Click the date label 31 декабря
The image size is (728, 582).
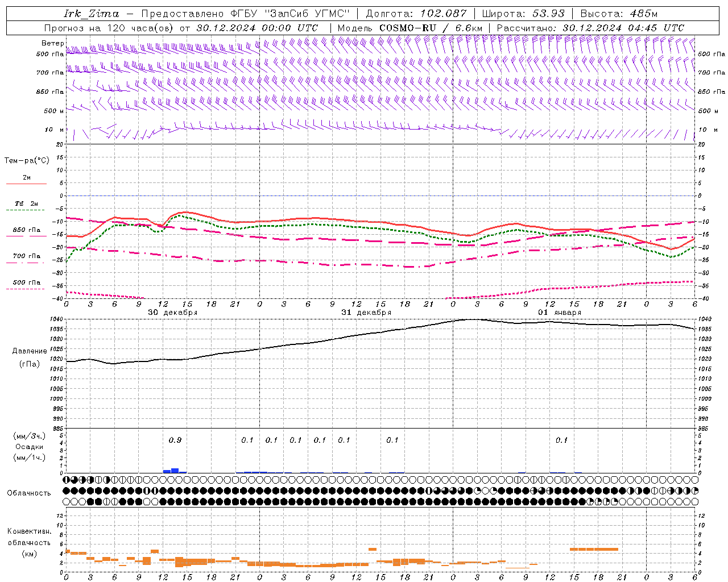366,313
